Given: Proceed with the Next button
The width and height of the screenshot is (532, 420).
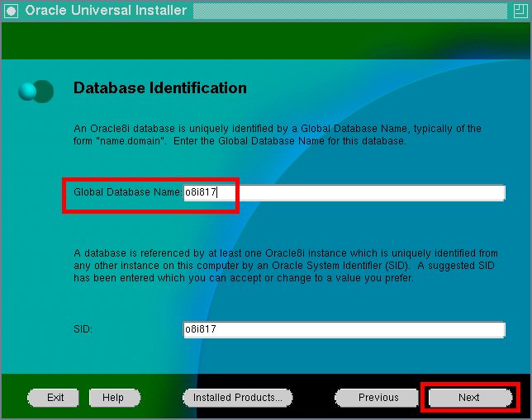Looking at the screenshot, I should point(470,398).
